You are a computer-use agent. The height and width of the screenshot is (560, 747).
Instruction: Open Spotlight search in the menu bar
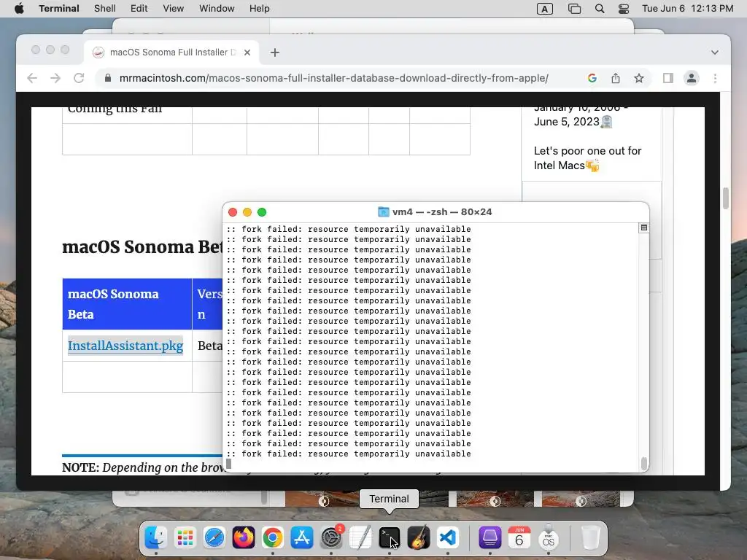click(600, 9)
